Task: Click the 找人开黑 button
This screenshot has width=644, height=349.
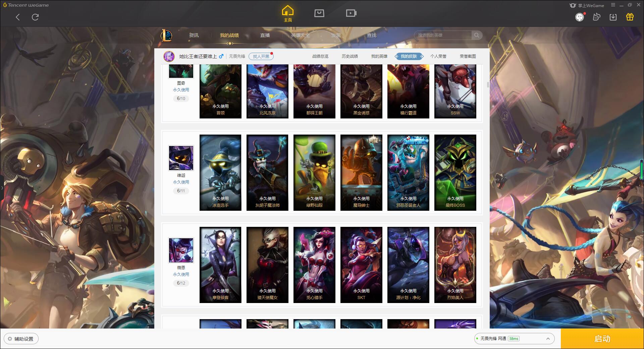Action: (x=261, y=56)
